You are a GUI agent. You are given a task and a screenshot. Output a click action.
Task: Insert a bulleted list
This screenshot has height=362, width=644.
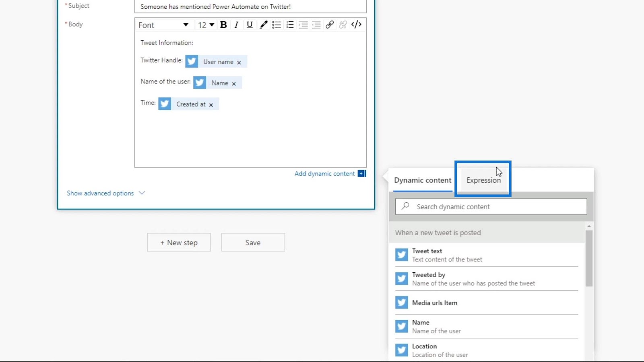point(277,25)
